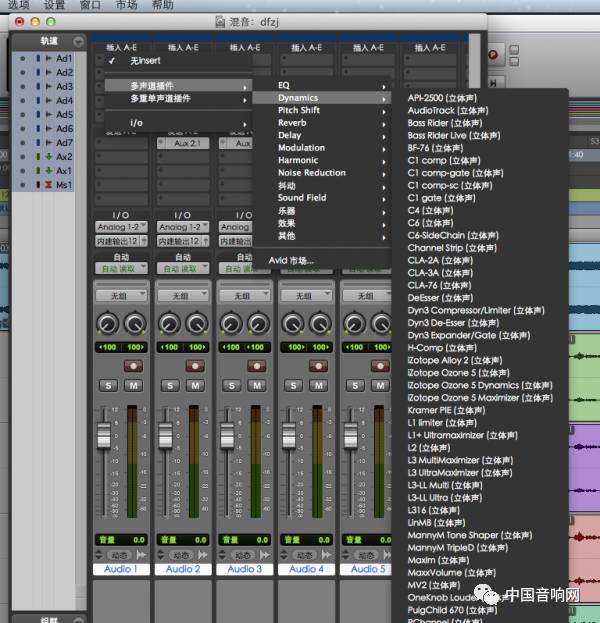This screenshot has height=623, width=600.
Task: Click the document icon in the window title
Action: pos(222,21)
